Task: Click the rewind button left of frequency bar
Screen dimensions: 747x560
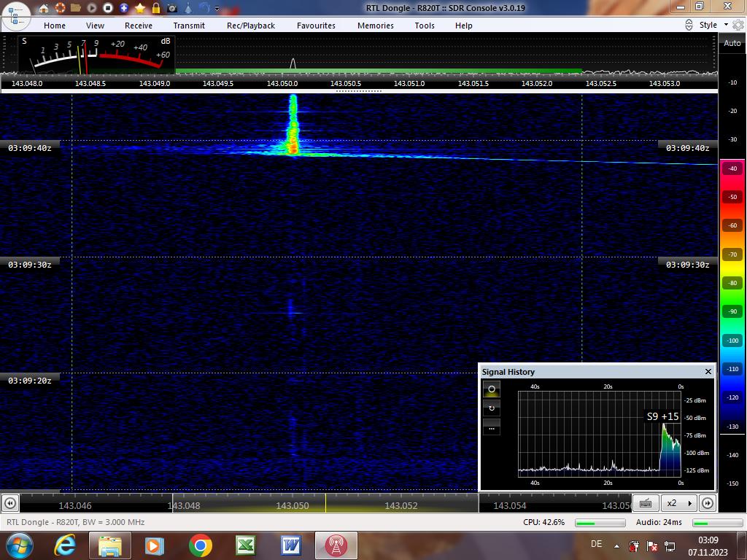Action: [10, 503]
